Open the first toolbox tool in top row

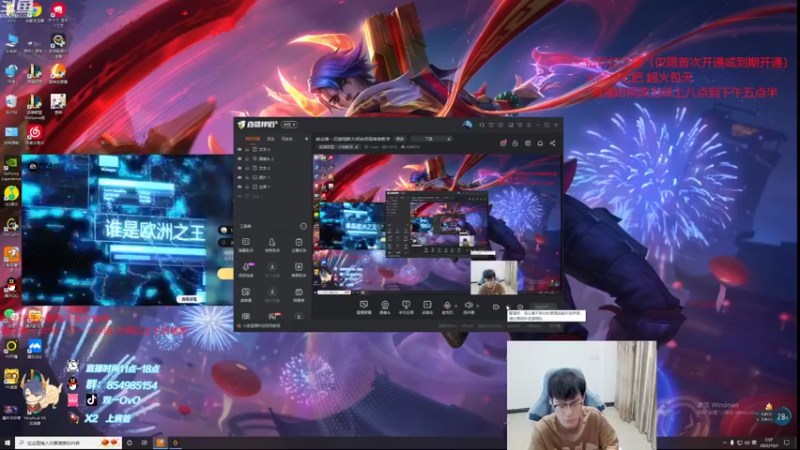pos(246,244)
